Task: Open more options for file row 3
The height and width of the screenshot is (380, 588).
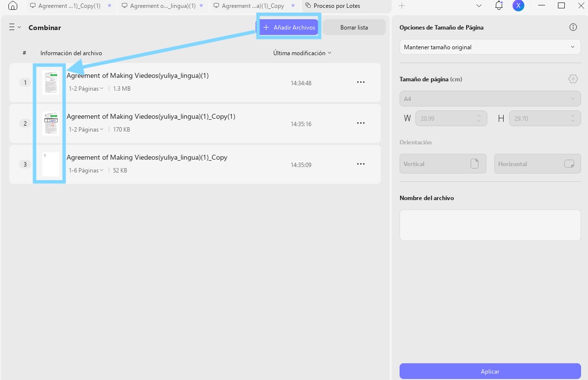Action: click(x=361, y=164)
